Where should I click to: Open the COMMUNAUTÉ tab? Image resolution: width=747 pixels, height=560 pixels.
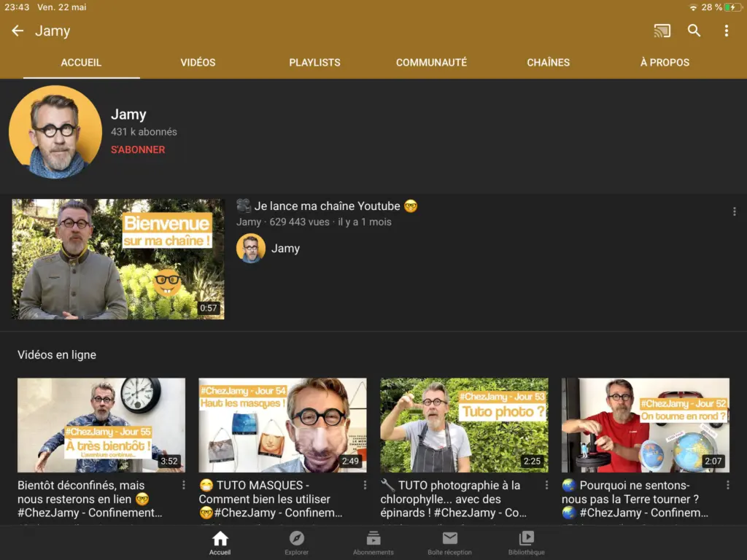(x=431, y=63)
